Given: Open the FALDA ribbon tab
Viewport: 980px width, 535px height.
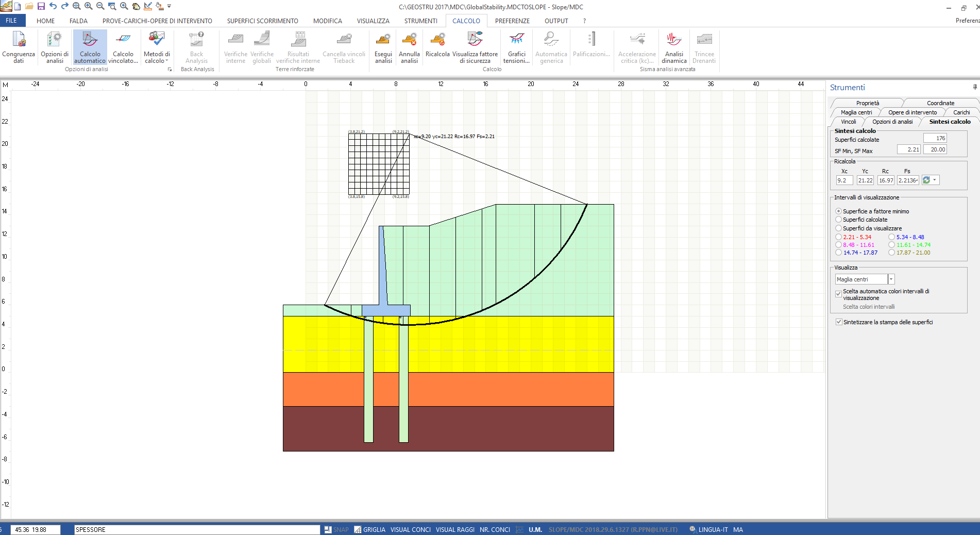Looking at the screenshot, I should click(78, 21).
